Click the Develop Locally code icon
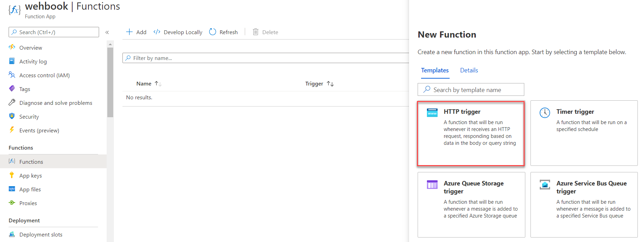Image resolution: width=644 pixels, height=242 pixels. [x=157, y=32]
